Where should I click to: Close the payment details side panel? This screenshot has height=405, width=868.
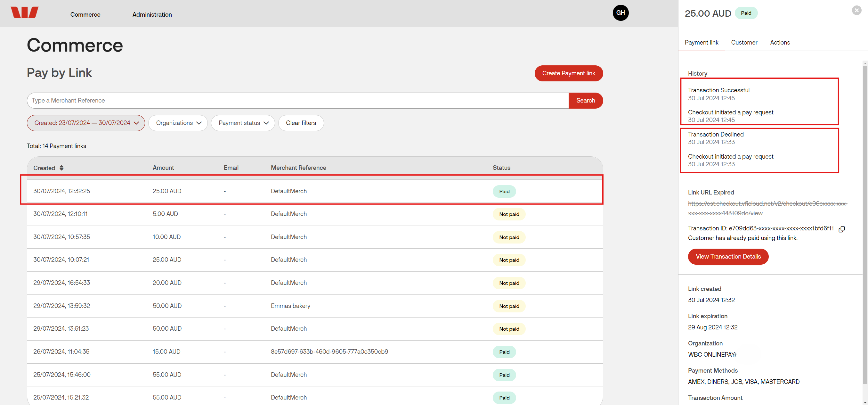856,11
